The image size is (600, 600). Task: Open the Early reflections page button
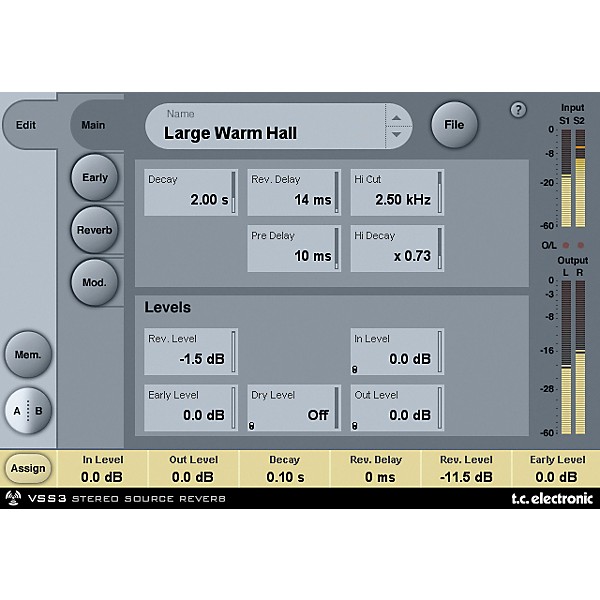point(95,178)
